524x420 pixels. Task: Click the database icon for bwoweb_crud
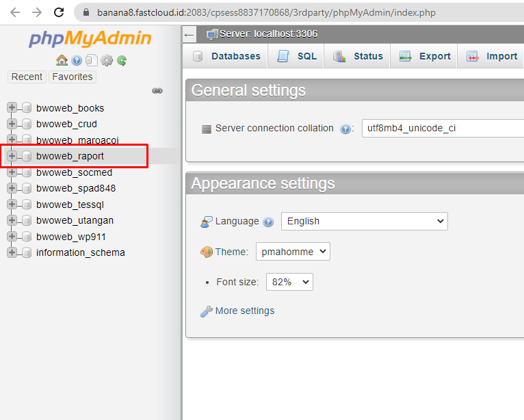(x=27, y=124)
